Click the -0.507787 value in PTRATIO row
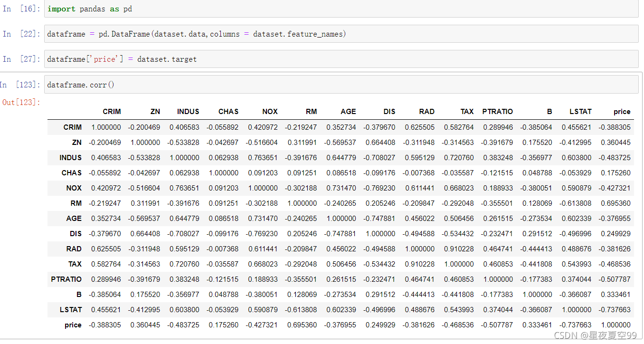Image resolution: width=644 pixels, height=344 pixels. pos(615,279)
